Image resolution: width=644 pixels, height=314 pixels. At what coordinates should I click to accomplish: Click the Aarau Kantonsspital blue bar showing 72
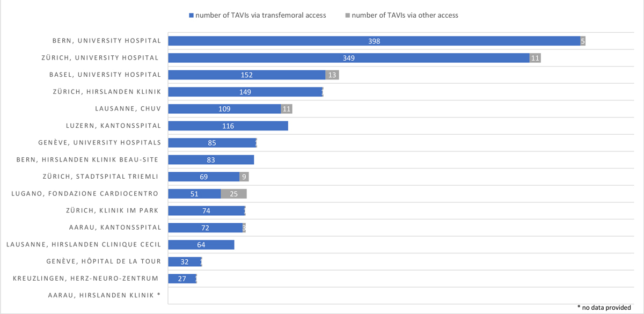(205, 228)
